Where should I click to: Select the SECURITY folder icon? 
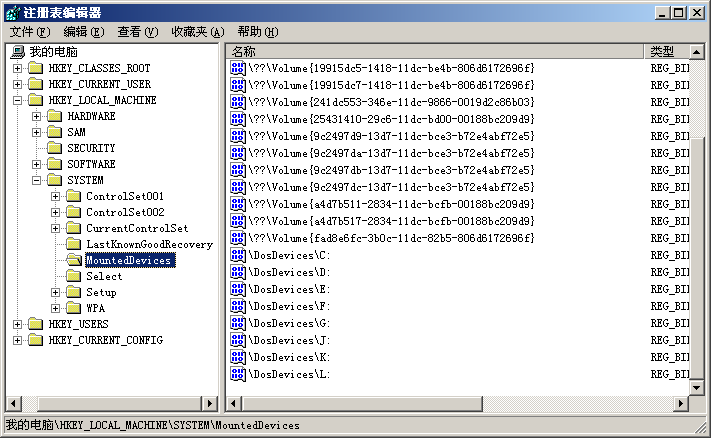[54, 148]
